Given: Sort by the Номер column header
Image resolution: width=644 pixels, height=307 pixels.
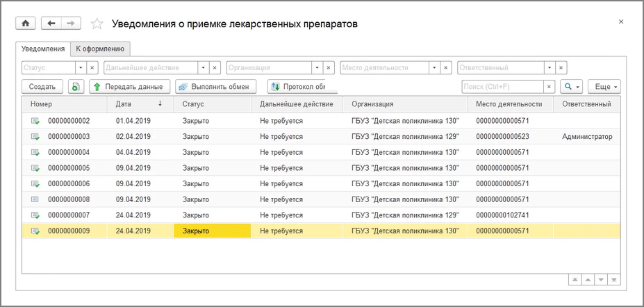Looking at the screenshot, I should click(x=65, y=104).
